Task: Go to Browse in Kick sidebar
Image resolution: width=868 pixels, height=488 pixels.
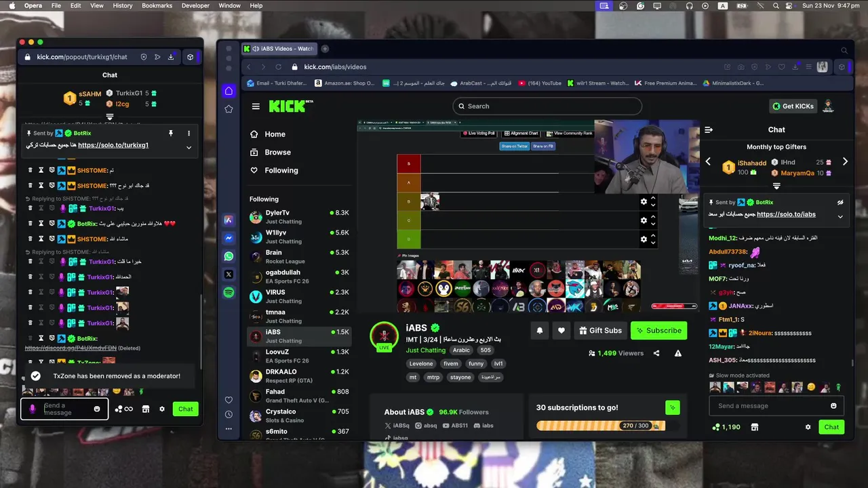Action: tap(277, 152)
